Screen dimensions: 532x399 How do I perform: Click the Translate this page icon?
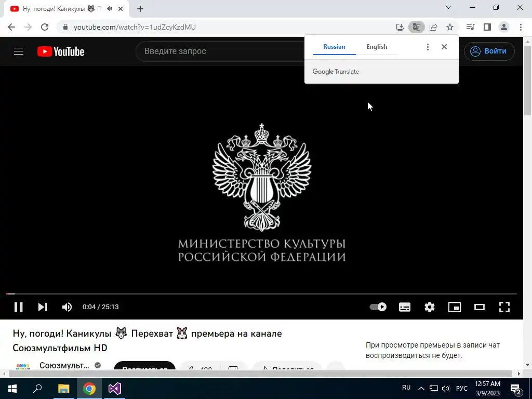(416, 27)
